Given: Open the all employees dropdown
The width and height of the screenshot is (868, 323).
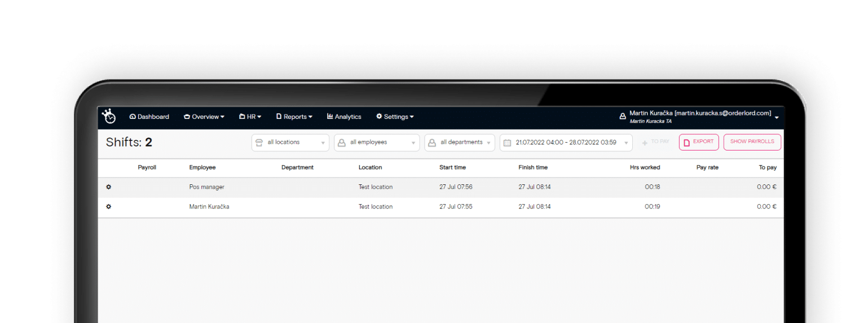Looking at the screenshot, I should (x=377, y=143).
